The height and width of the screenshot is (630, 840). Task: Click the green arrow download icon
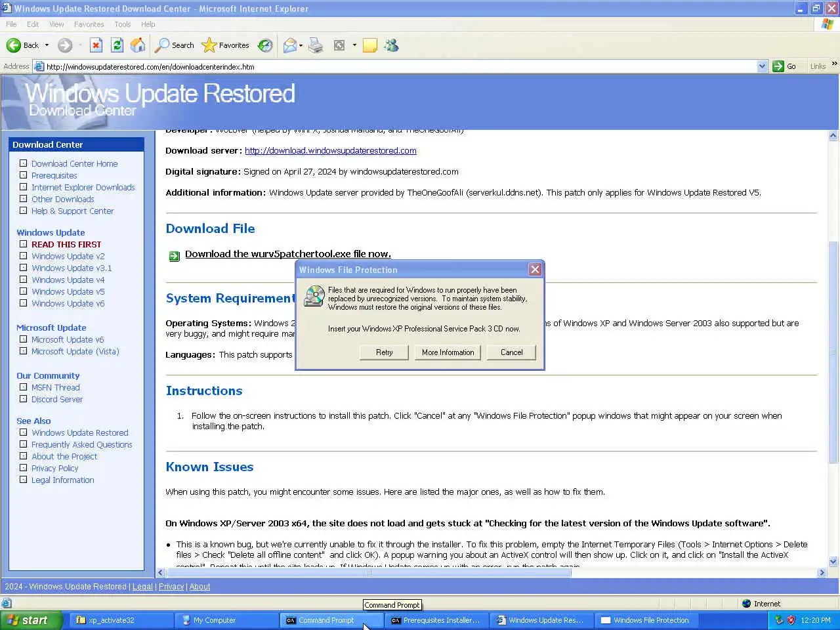(x=174, y=256)
